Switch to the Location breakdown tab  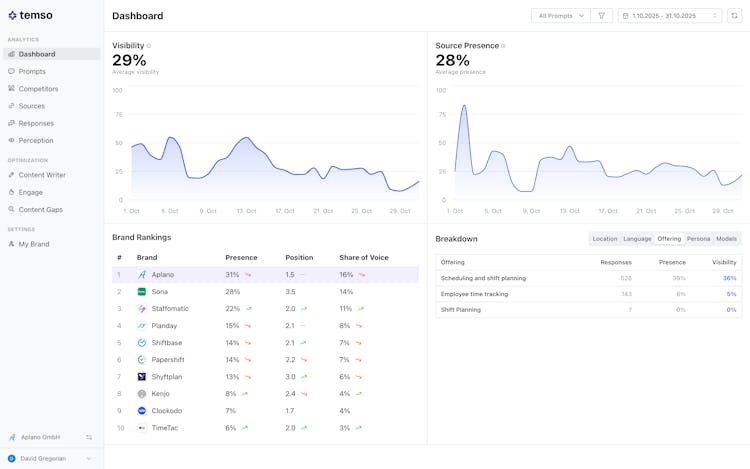604,239
